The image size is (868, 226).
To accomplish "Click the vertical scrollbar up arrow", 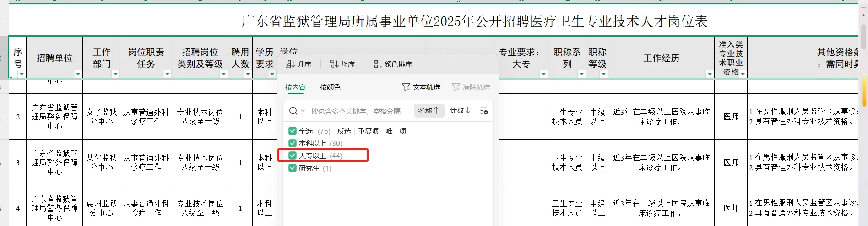I will 864,15.
